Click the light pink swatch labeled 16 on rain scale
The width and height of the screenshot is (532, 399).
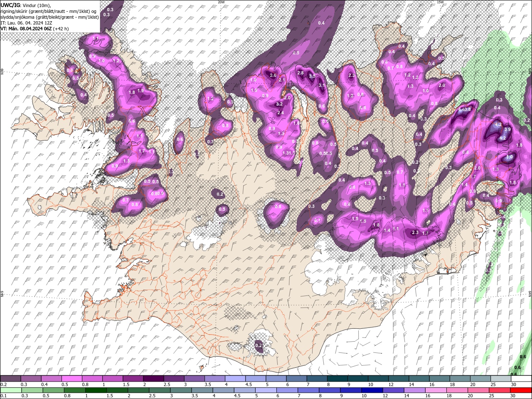coord(436,390)
